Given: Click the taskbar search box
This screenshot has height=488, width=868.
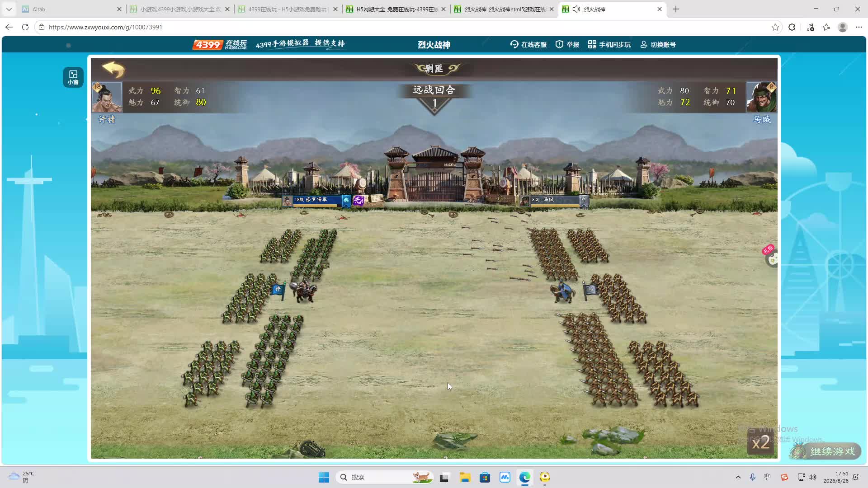Looking at the screenshot, I should click(384, 477).
